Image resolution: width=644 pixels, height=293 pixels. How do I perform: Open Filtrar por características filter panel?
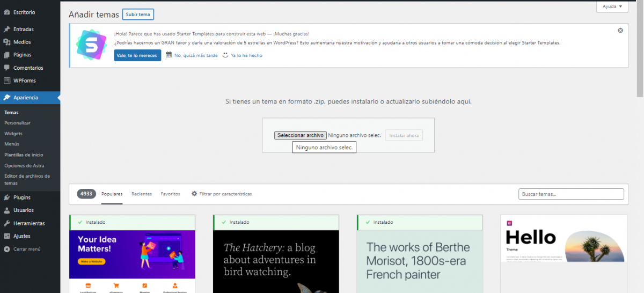tap(222, 194)
